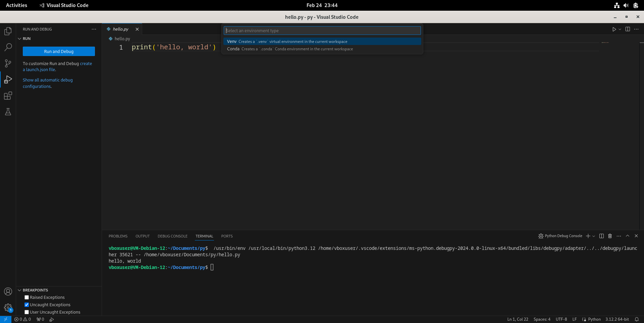Open the Source Control view
The height and width of the screenshot is (323, 644).
(x=8, y=63)
